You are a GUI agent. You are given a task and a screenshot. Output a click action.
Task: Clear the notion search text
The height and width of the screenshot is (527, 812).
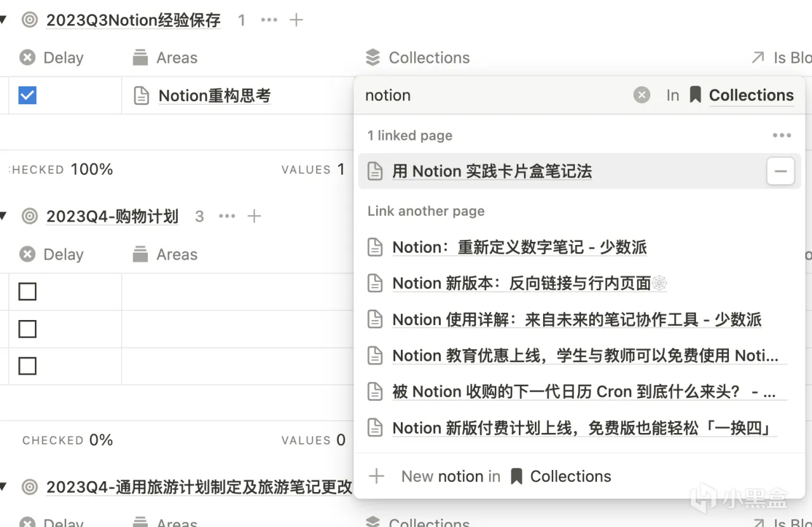point(642,95)
